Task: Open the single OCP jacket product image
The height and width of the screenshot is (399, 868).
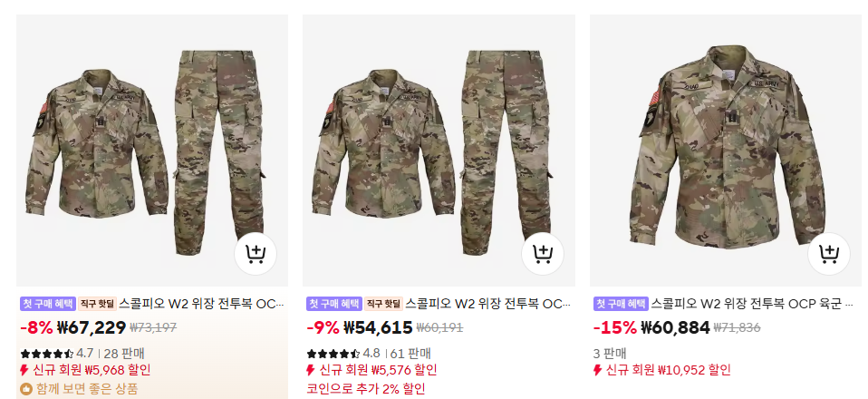Action: coord(727,151)
